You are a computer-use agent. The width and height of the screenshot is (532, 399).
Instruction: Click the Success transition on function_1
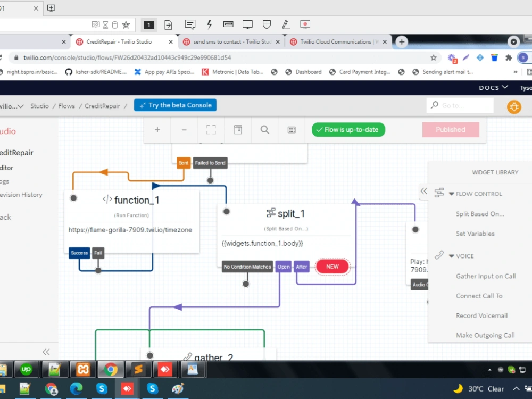point(79,253)
